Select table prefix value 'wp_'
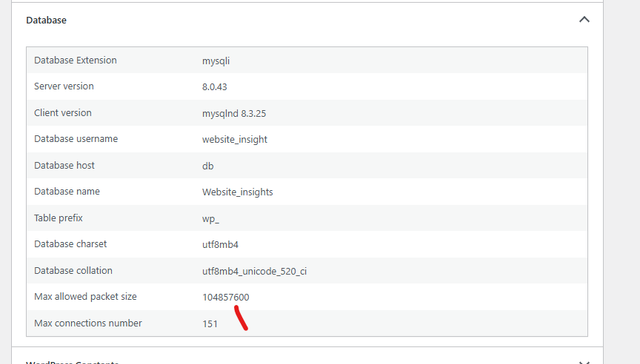This screenshot has height=364, width=640. coord(211,219)
